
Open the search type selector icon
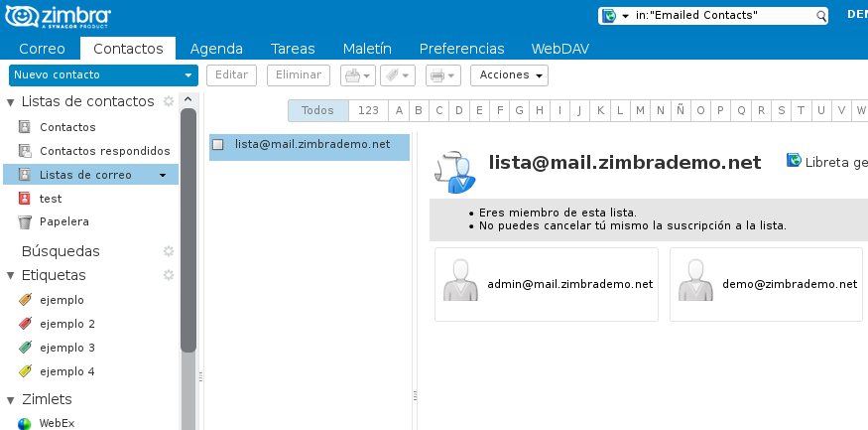[x=609, y=16]
